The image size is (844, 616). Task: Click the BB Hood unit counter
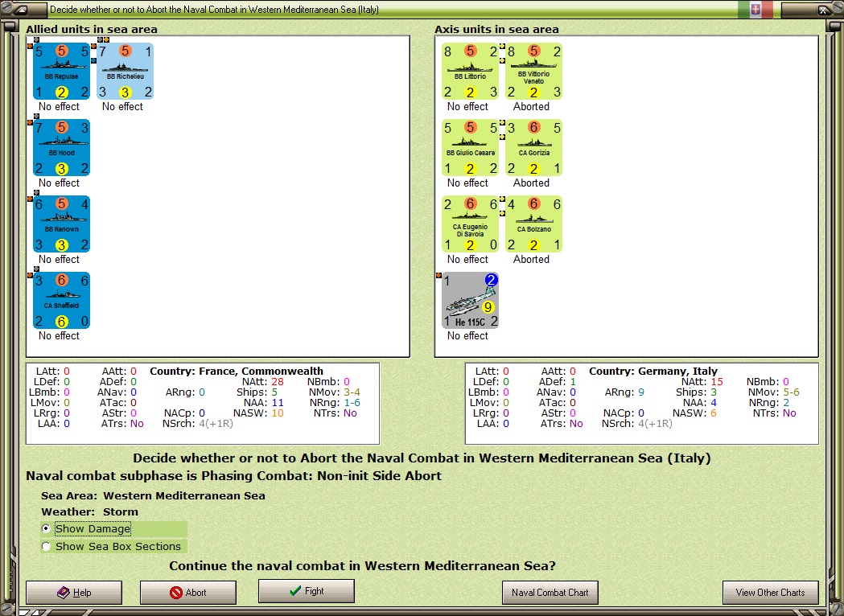[61, 148]
